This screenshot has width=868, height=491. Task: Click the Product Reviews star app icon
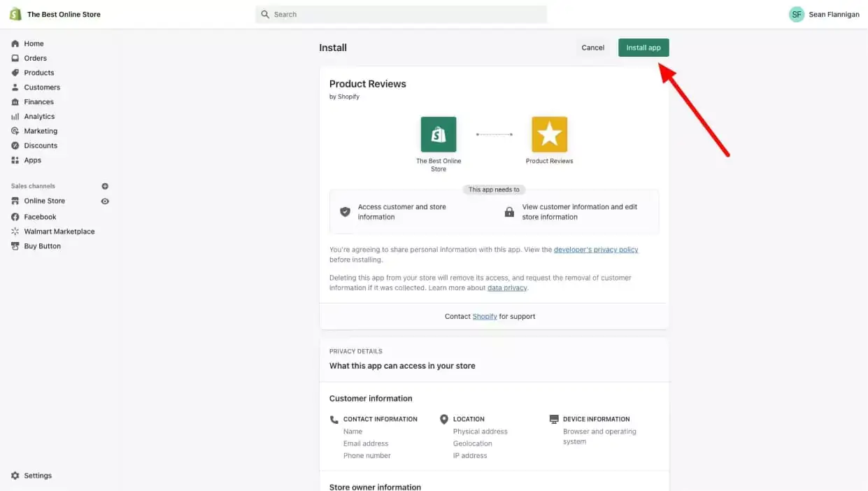pyautogui.click(x=550, y=134)
